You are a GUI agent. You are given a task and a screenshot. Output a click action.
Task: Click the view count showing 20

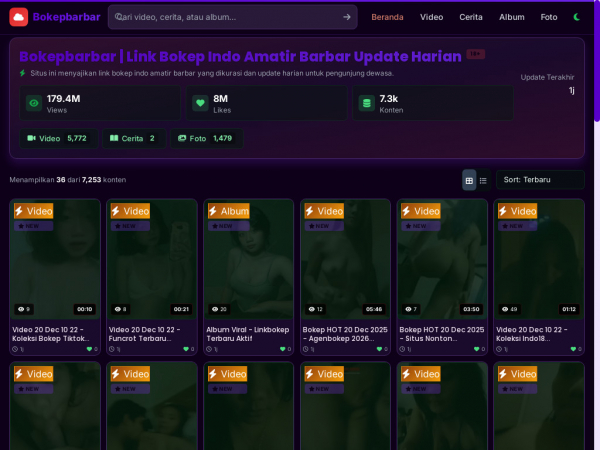[219, 309]
